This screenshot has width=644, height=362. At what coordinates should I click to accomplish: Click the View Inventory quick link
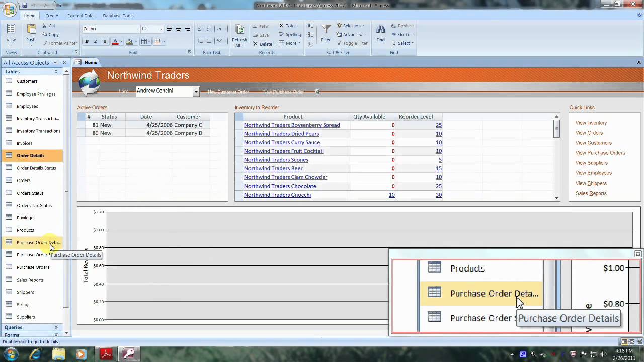[x=591, y=123]
